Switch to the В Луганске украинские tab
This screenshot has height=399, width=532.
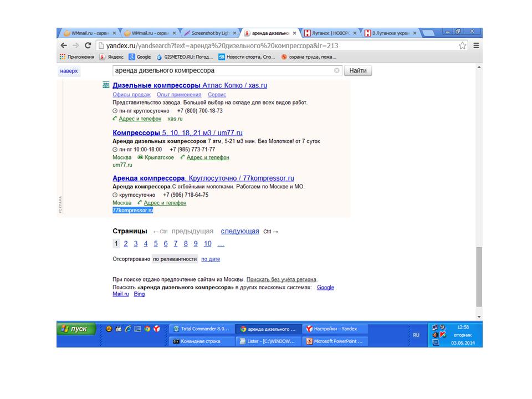click(x=390, y=33)
